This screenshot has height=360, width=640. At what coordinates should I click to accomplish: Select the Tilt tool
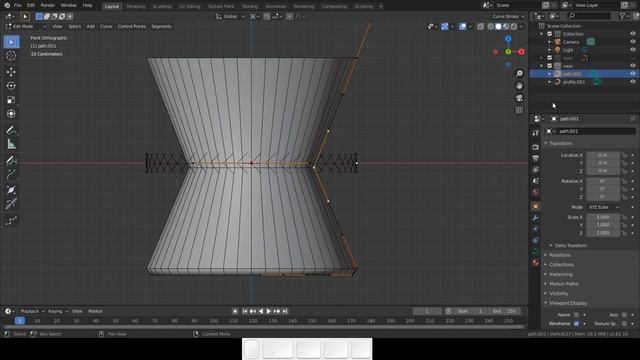pos(11,204)
